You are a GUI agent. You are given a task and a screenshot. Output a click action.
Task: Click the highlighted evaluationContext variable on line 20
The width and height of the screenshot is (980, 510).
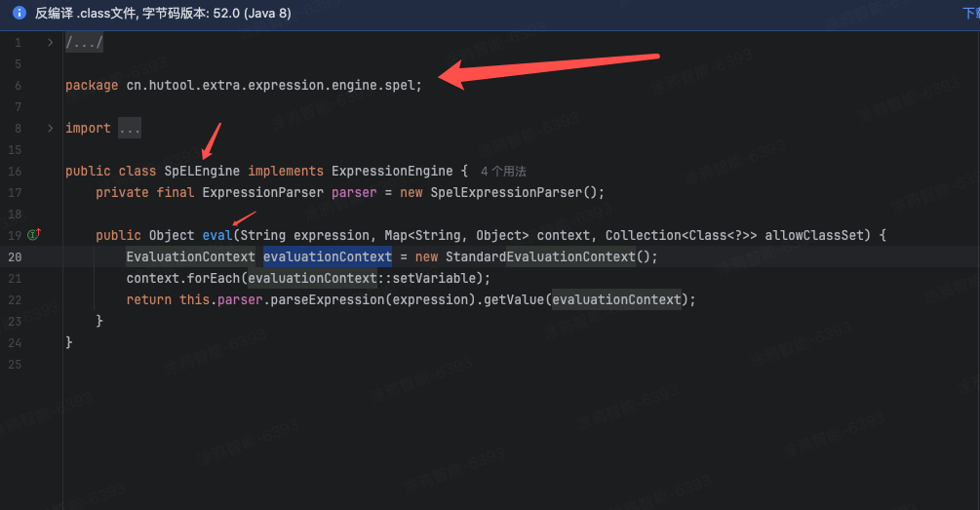tap(328, 256)
